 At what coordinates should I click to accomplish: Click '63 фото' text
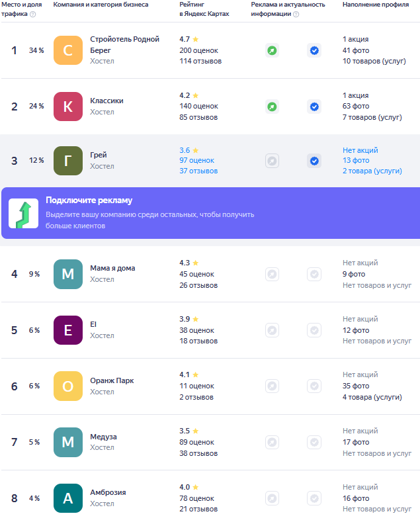click(356, 107)
